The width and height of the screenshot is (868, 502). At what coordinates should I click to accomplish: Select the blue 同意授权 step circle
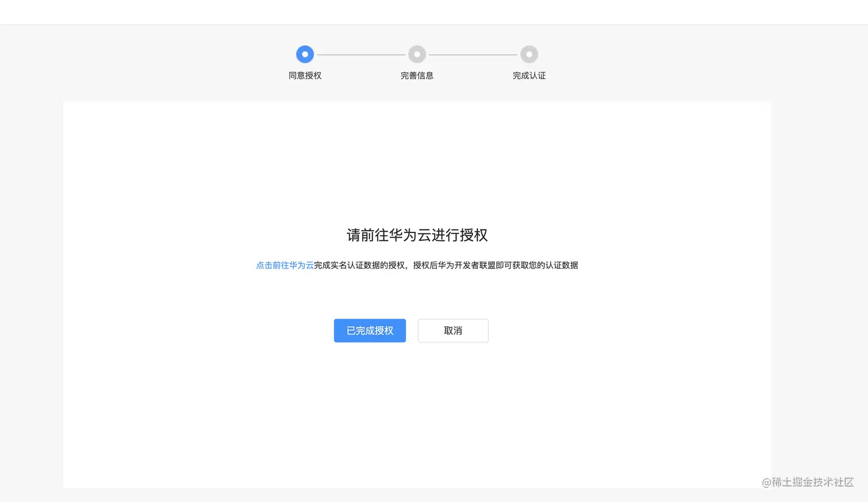[x=305, y=55]
